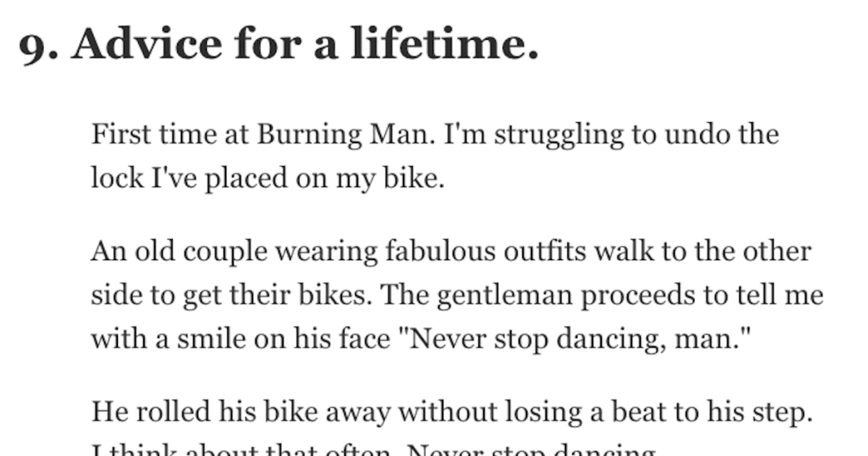
Task: Click "with a smile on his face"
Action: (241, 338)
